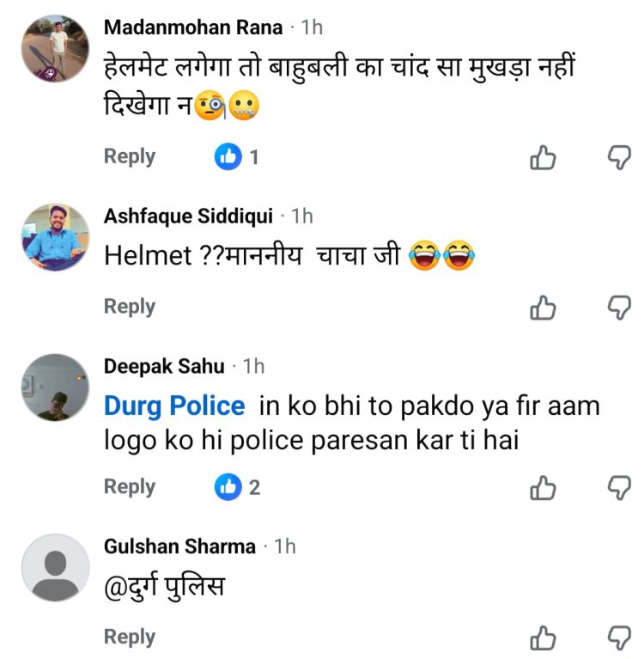Reply to Deepak Sahu's comment
Image resolution: width=644 pixels, height=659 pixels.
130,486
